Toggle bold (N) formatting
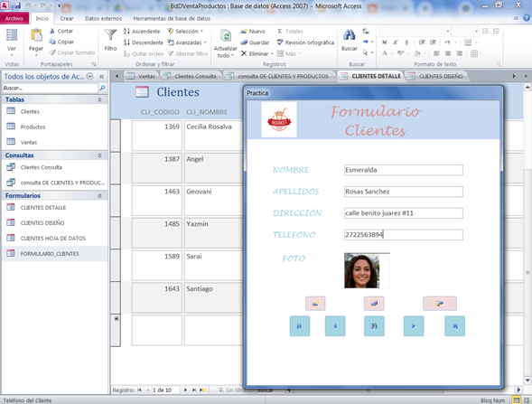Image resolution: width=532 pixels, height=404 pixels. click(384, 42)
